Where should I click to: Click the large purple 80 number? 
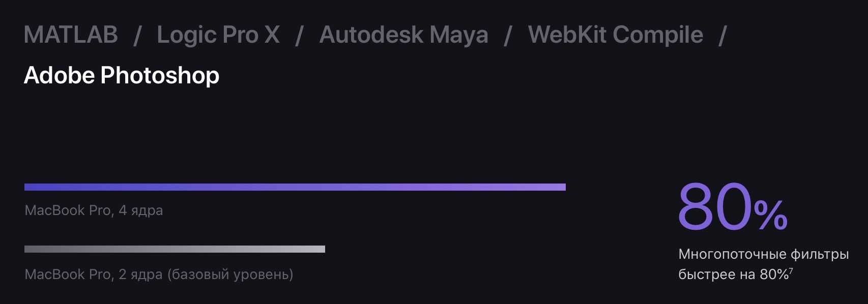(x=715, y=207)
